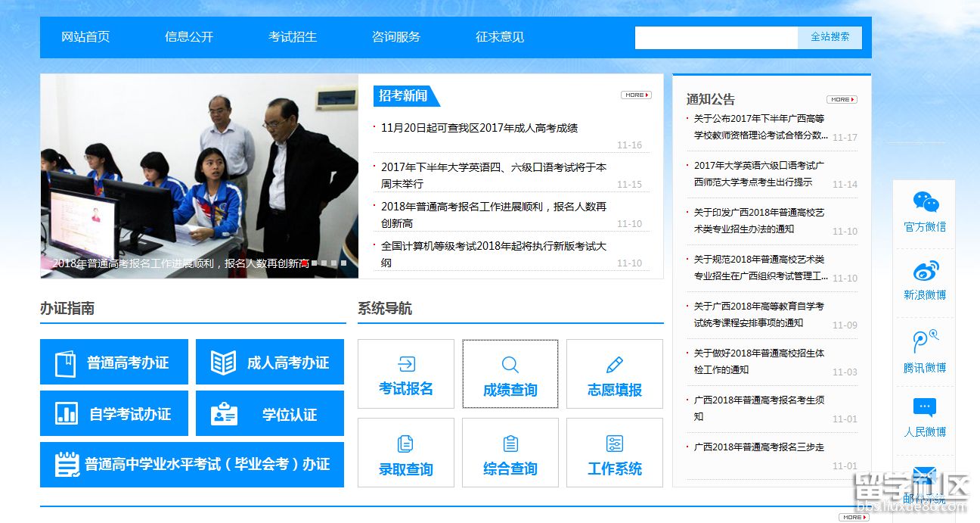
Task: Click the 官方微信 WeChat icon
Action: (925, 203)
